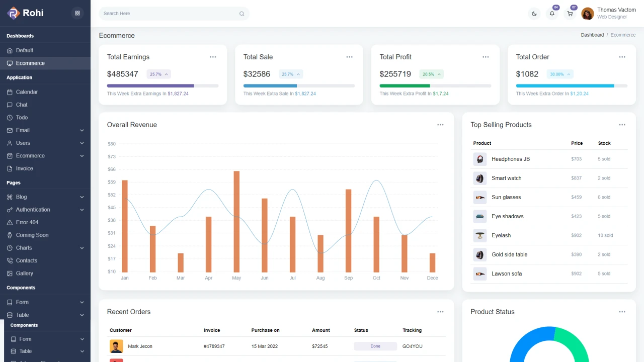Click the Chat bubble sidebar icon
Viewport: 644px width, 362px height.
point(10,105)
